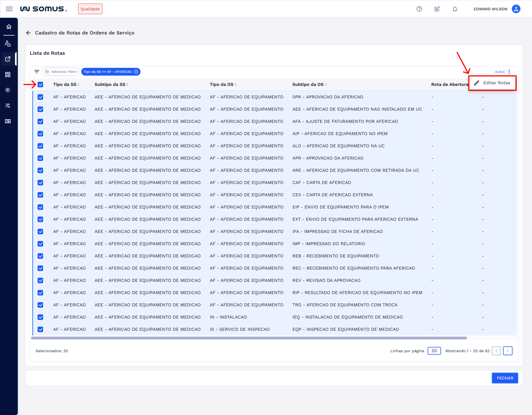Click the help question mark icon
This screenshot has height=415, width=532.
pyautogui.click(x=419, y=9)
